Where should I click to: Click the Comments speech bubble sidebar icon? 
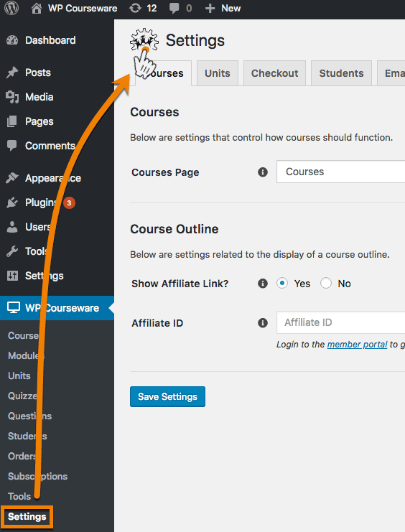point(12,146)
